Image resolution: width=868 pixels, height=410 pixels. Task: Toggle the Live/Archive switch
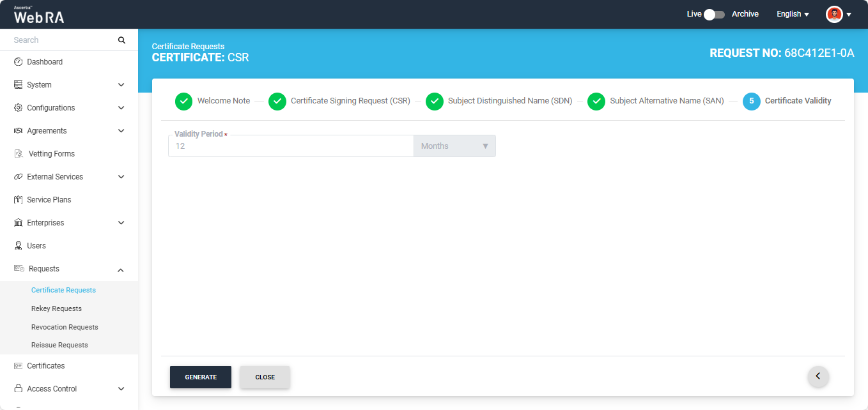click(x=714, y=14)
